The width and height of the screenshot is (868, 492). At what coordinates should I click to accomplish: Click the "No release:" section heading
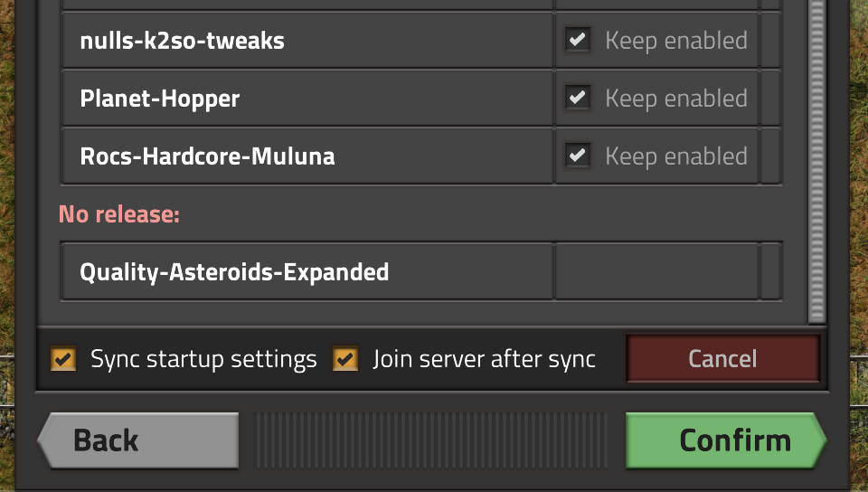(119, 214)
